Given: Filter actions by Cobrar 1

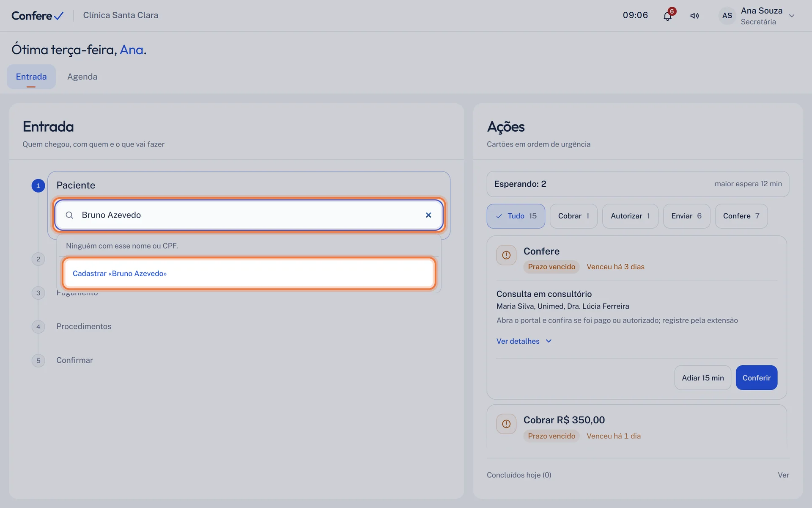Looking at the screenshot, I should [573, 216].
